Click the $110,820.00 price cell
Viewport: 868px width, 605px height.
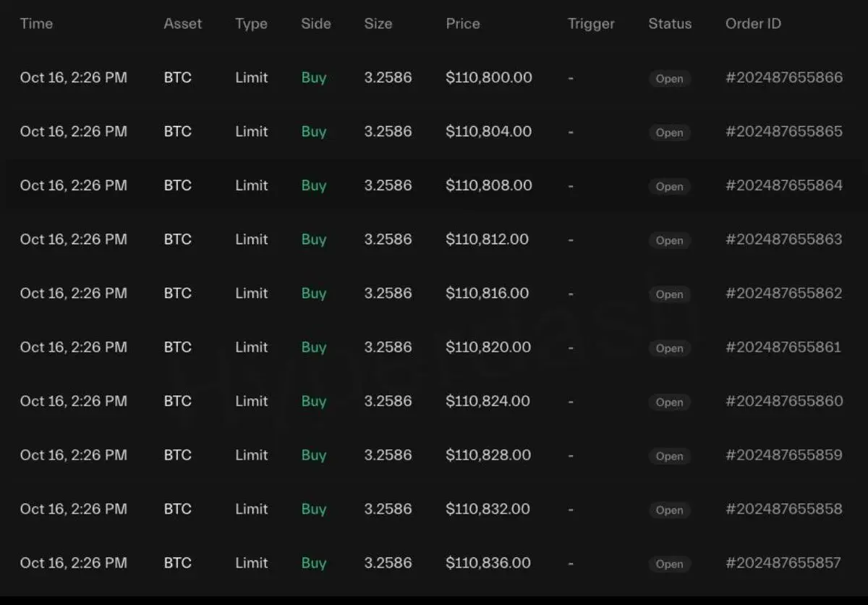point(488,347)
